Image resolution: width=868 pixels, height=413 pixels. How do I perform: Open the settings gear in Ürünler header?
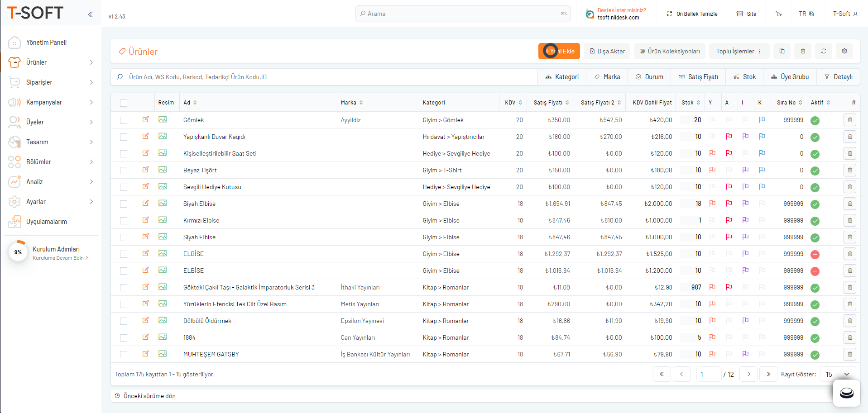click(x=844, y=51)
